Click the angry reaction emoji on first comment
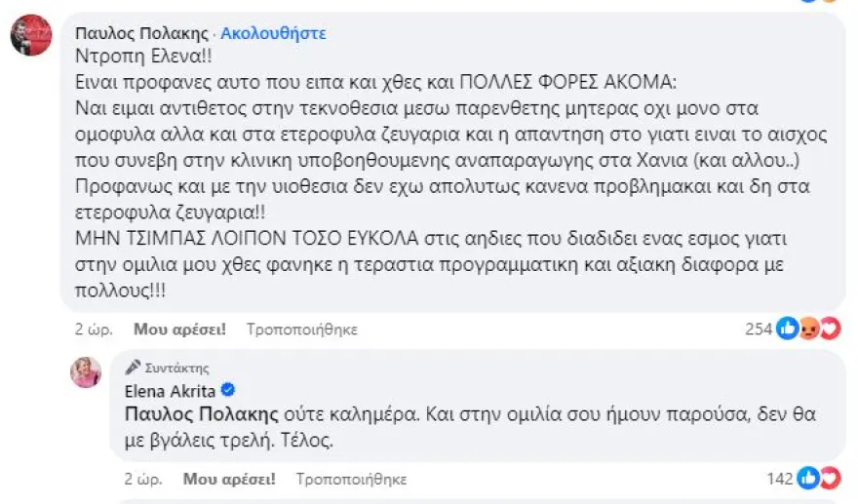 (x=809, y=330)
